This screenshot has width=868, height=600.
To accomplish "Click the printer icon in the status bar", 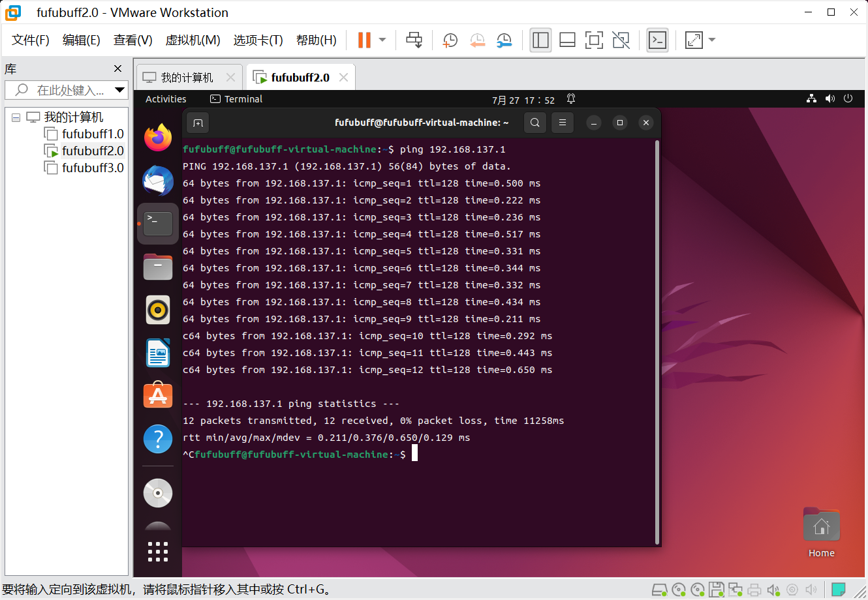I will click(754, 590).
